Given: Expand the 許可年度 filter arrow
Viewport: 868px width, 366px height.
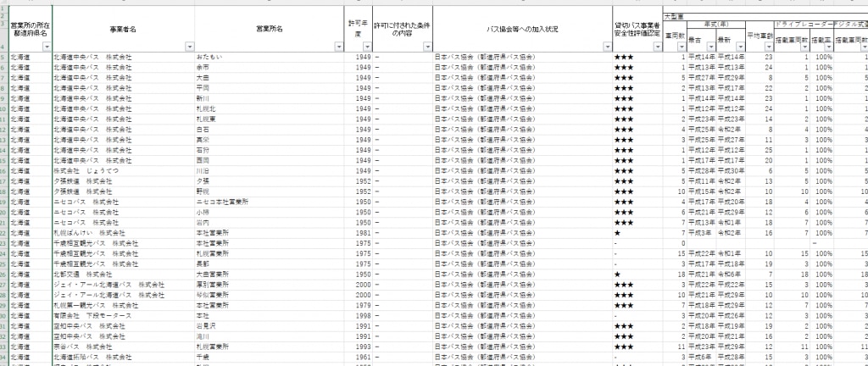Looking at the screenshot, I should 365,47.
